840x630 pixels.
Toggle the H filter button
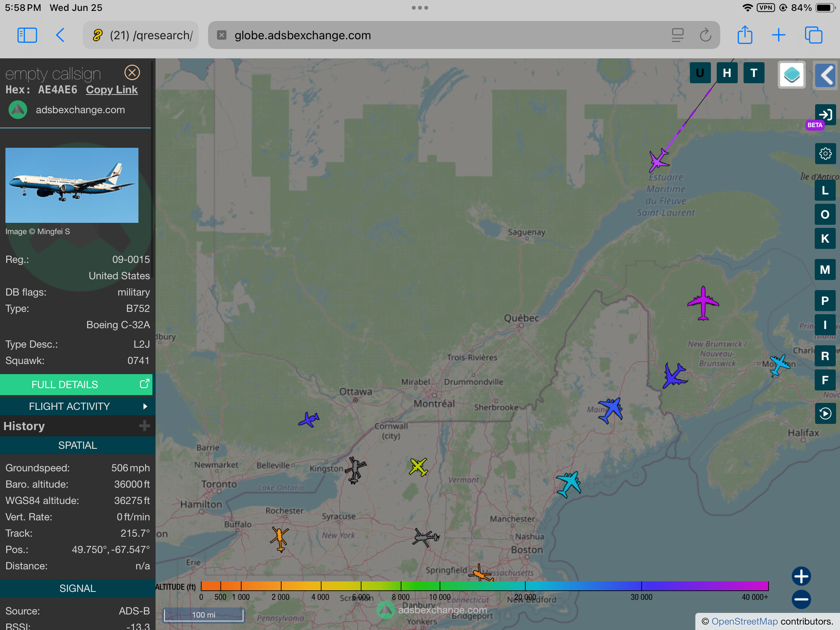(x=727, y=73)
